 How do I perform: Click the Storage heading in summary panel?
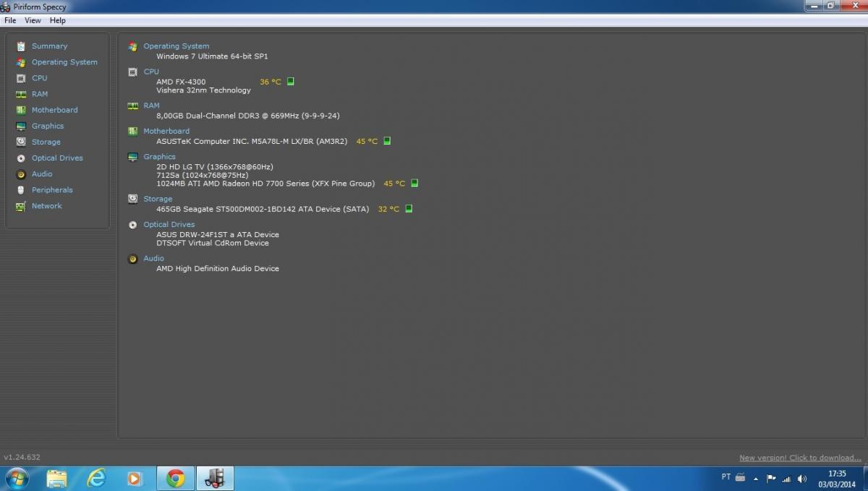click(x=158, y=199)
